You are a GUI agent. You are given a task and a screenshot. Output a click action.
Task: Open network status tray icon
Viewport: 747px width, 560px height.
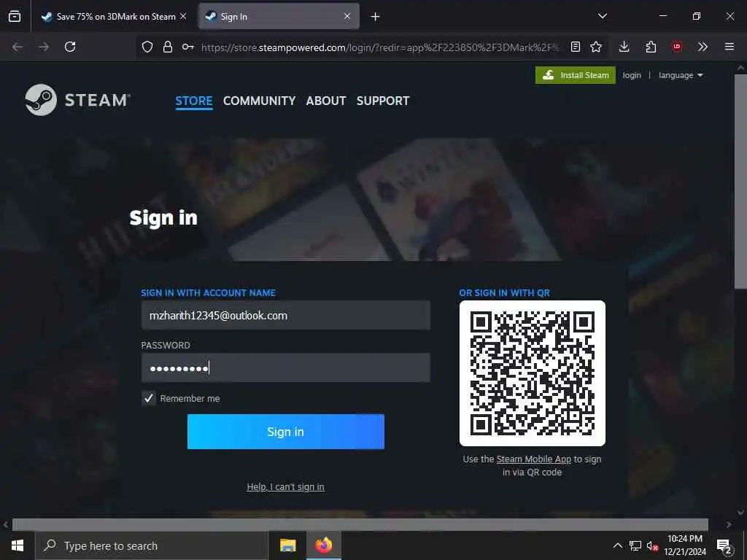click(x=635, y=545)
